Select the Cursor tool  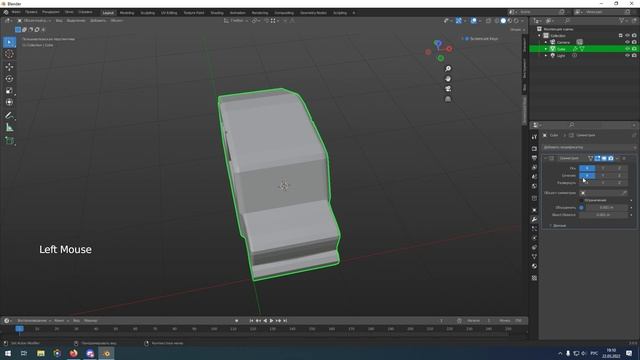tap(9, 54)
